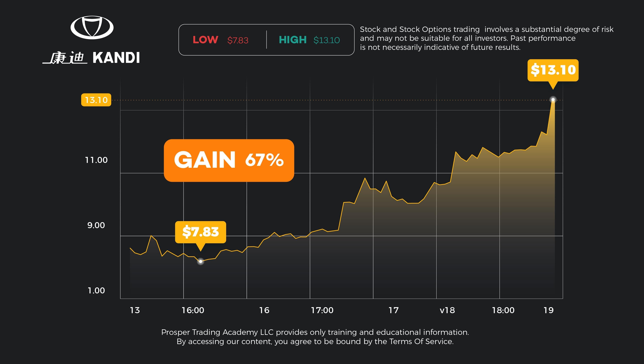This screenshot has height=364, width=644.
Task: Select the 17:00 time-axis label
Action: [322, 310]
